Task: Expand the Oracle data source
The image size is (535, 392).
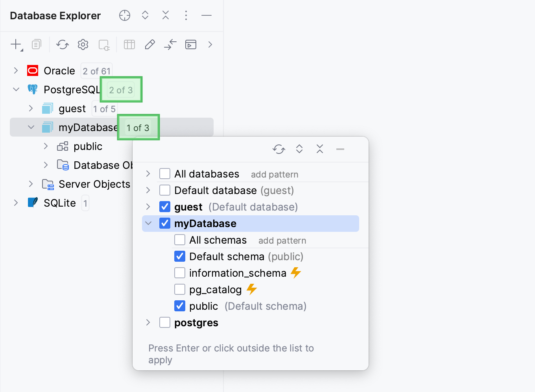Action: point(16,70)
